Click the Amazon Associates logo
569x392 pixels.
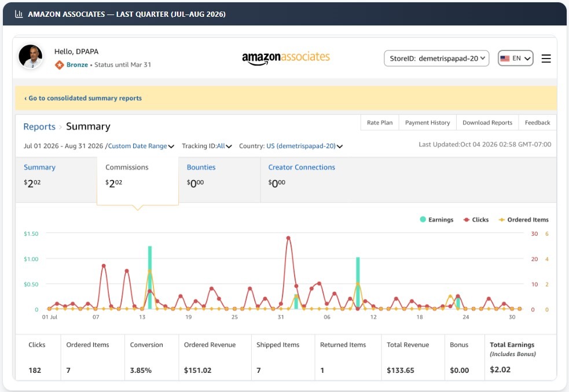(x=286, y=58)
